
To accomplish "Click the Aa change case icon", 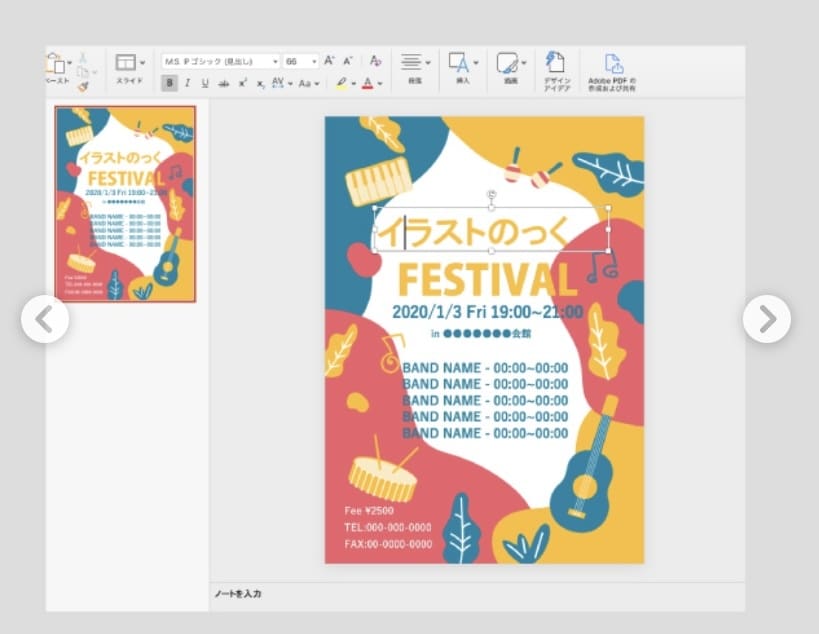I will click(305, 84).
